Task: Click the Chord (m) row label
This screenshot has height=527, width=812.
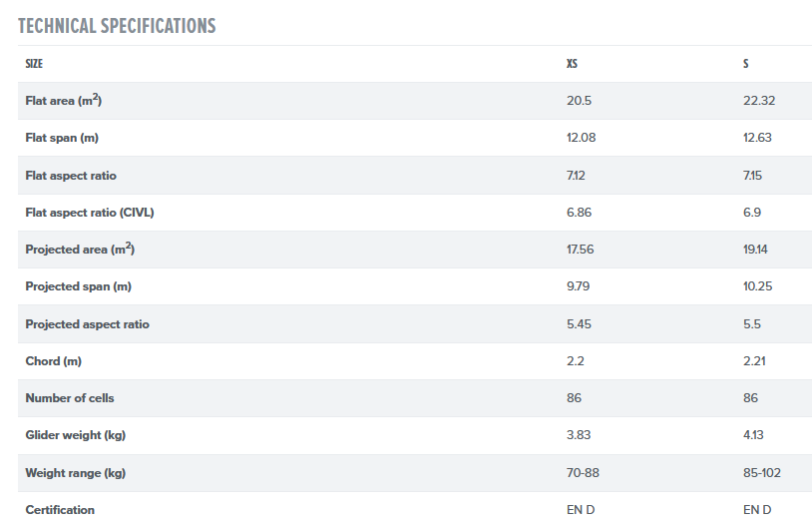Action: pyautogui.click(x=53, y=361)
